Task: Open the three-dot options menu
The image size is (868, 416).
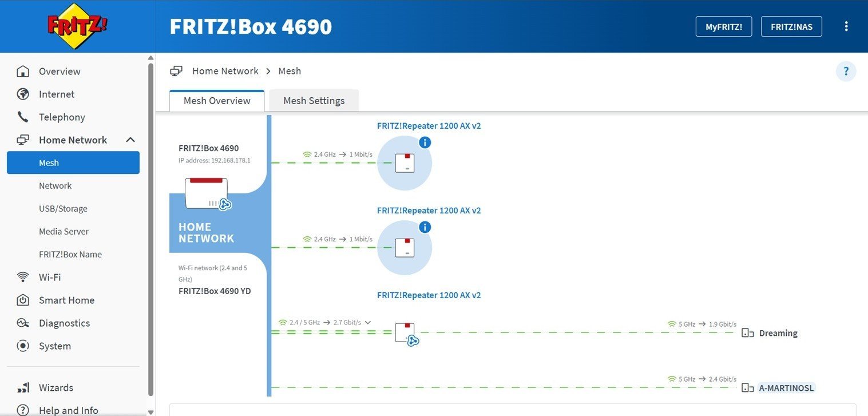Action: point(846,26)
